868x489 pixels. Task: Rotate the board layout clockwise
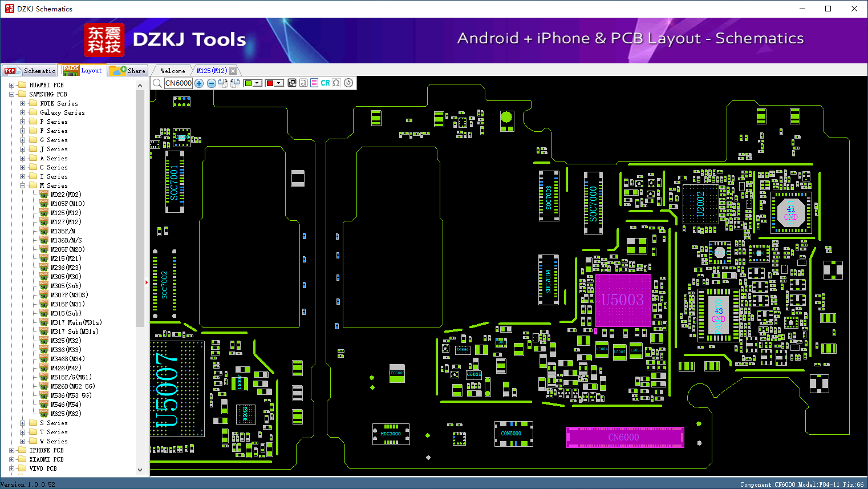pyautogui.click(x=223, y=83)
